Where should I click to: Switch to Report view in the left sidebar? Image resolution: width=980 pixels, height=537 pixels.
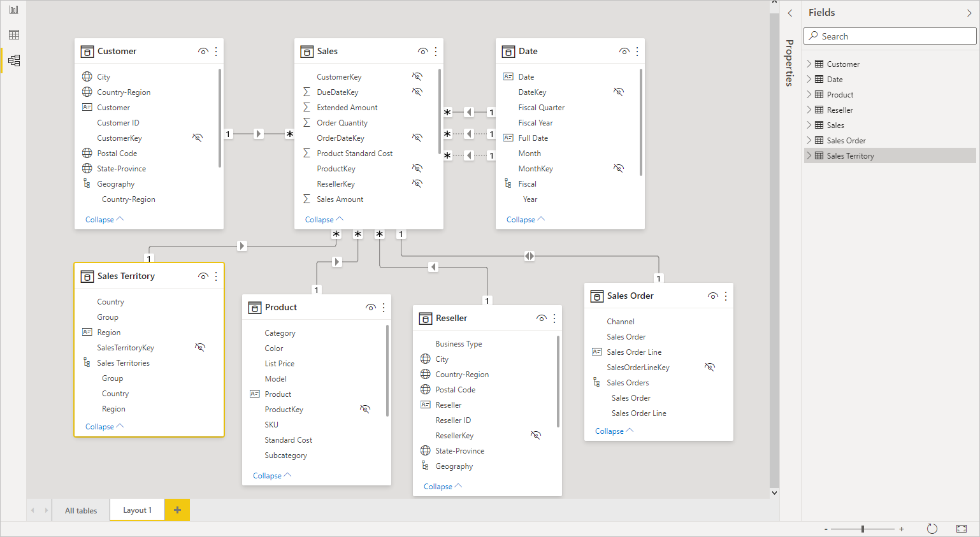(13, 10)
